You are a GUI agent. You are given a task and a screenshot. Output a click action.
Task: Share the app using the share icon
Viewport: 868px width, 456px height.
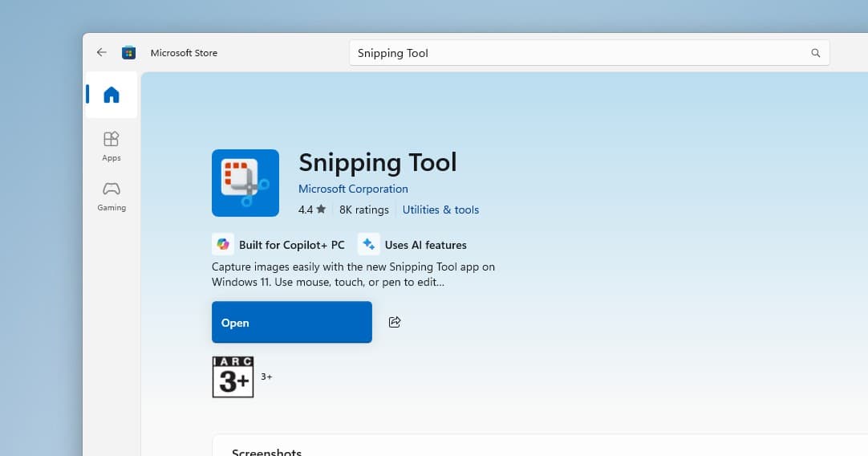tap(395, 322)
